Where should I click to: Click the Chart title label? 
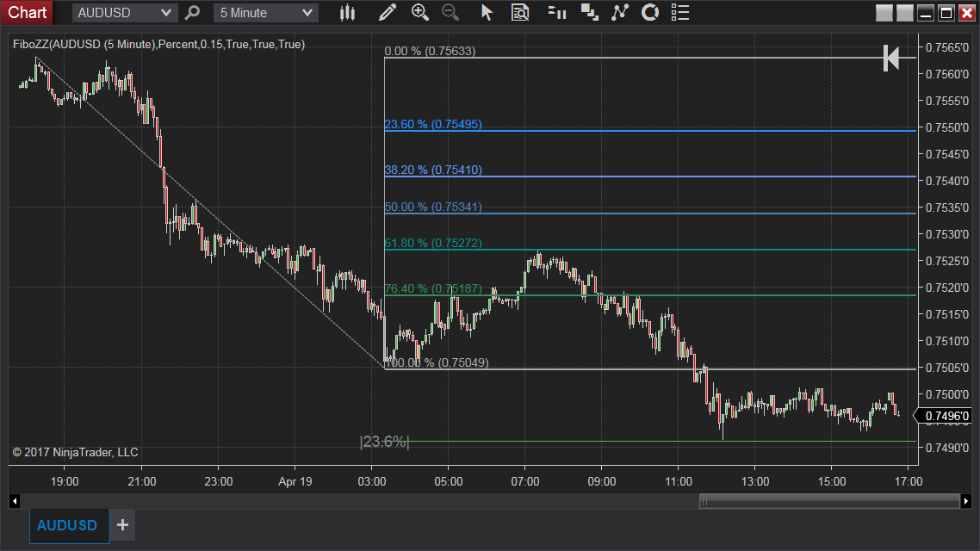(27, 13)
